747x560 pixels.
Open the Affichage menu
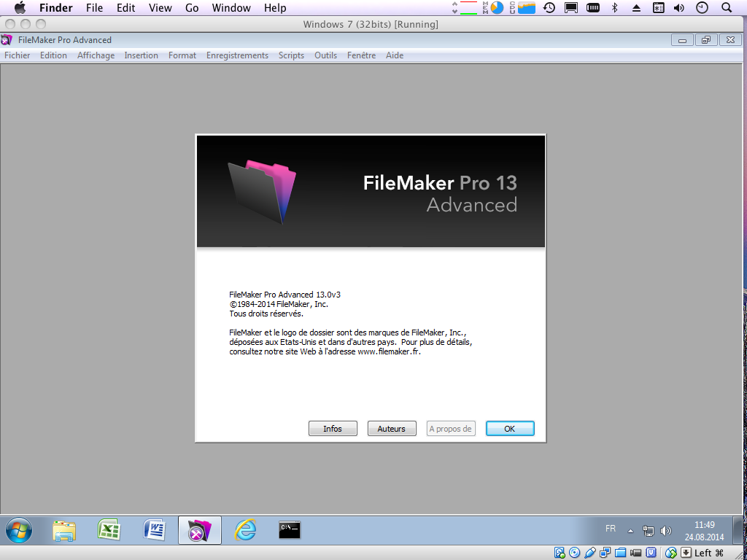pos(96,55)
